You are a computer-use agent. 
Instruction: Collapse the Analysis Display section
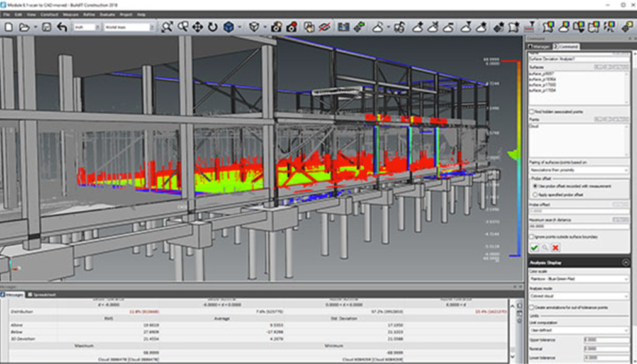[625, 262]
